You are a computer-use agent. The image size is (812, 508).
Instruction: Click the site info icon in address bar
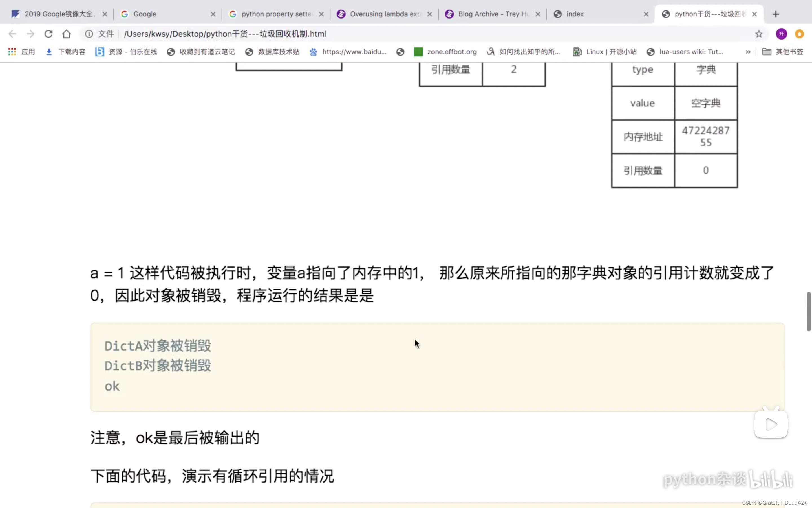point(89,34)
